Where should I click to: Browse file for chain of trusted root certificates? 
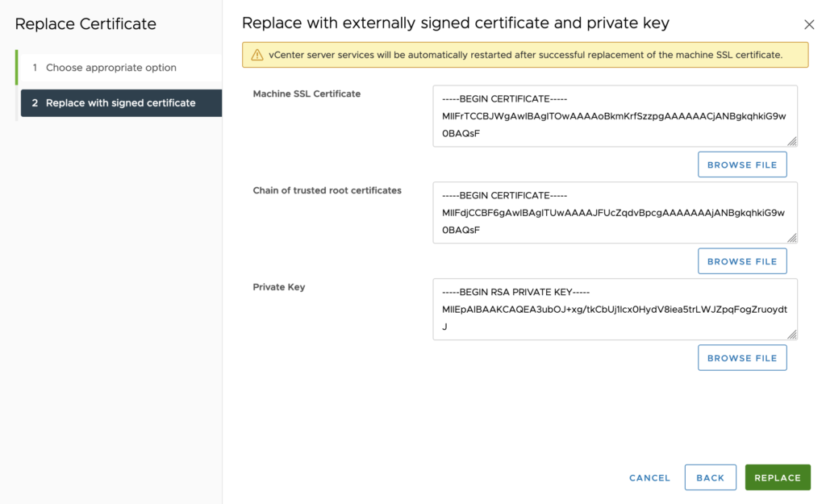[741, 261]
